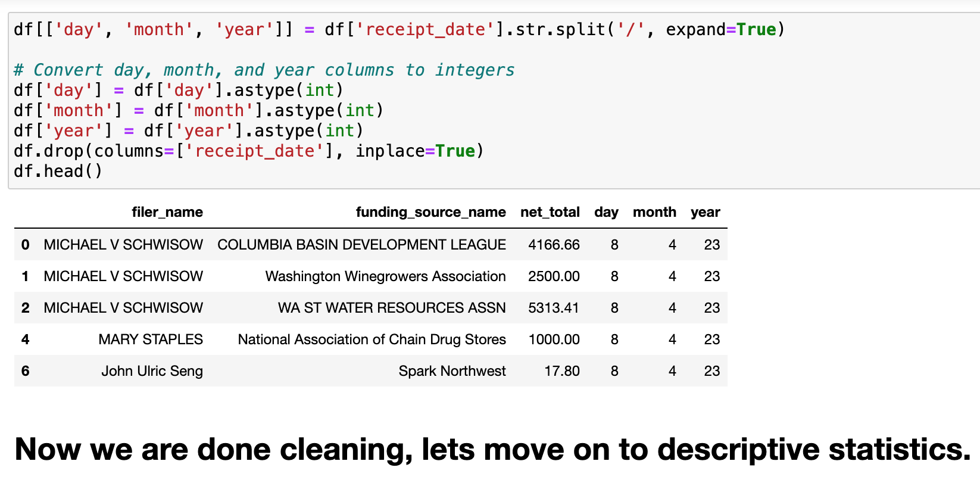Click row index 6 in the table

tap(25, 371)
